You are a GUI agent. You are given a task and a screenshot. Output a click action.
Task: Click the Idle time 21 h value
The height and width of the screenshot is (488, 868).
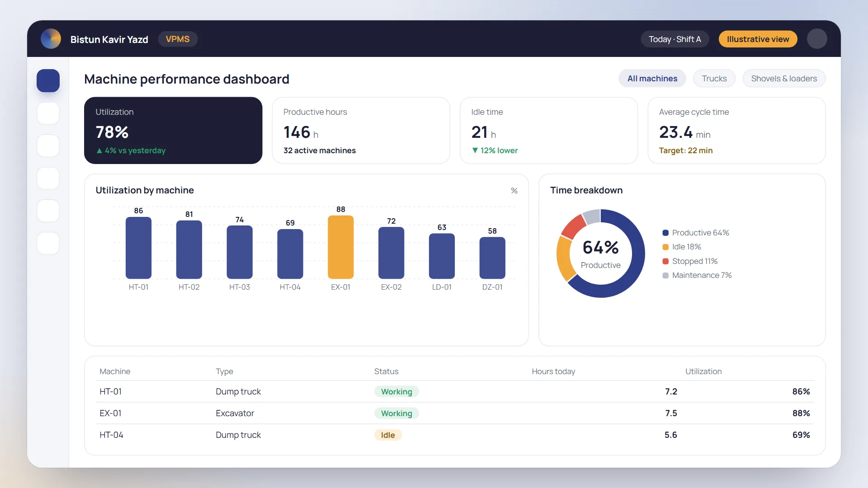(x=483, y=132)
